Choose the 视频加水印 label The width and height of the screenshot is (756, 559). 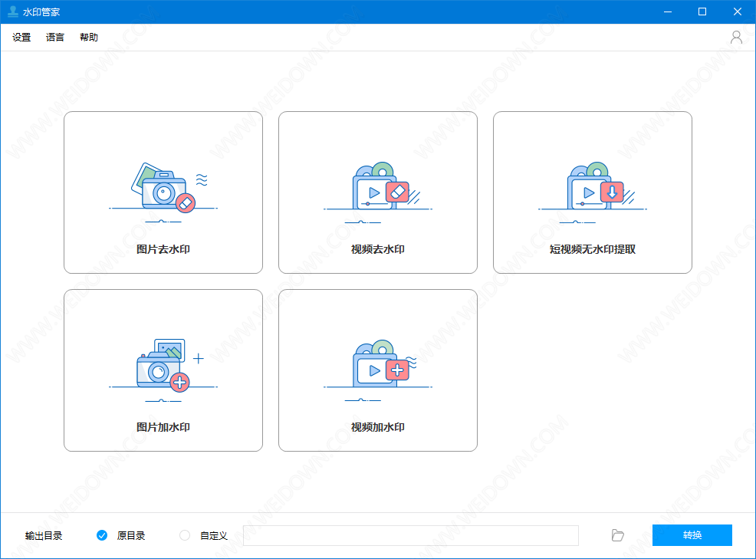tap(378, 427)
